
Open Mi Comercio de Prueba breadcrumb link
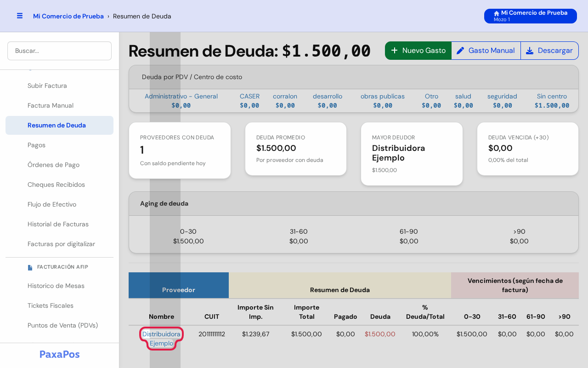coord(68,16)
